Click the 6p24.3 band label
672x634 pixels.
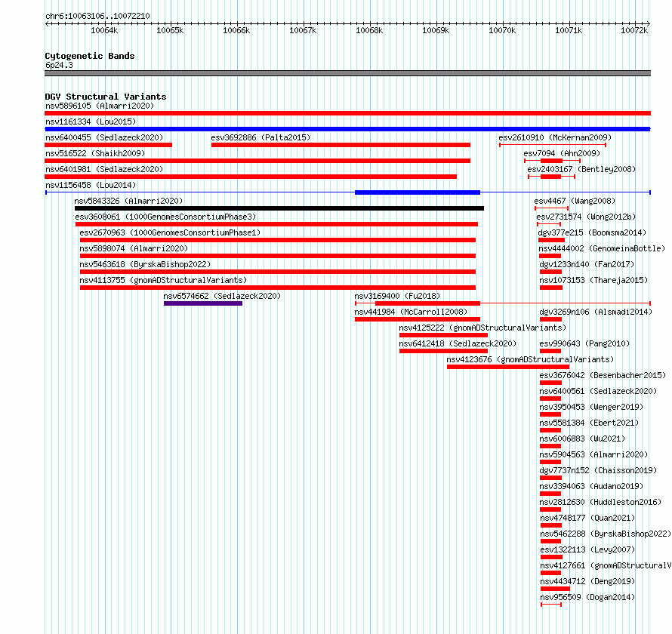click(x=59, y=65)
